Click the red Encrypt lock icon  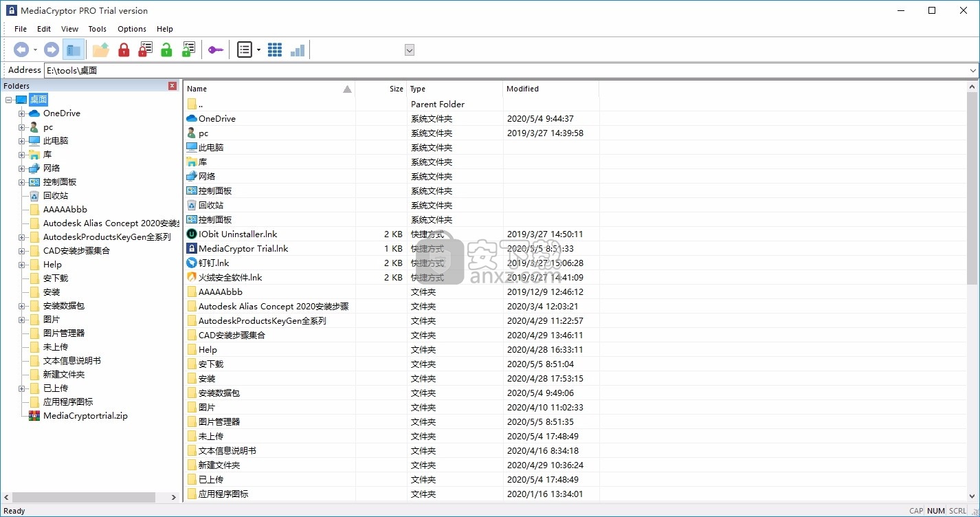[124, 49]
